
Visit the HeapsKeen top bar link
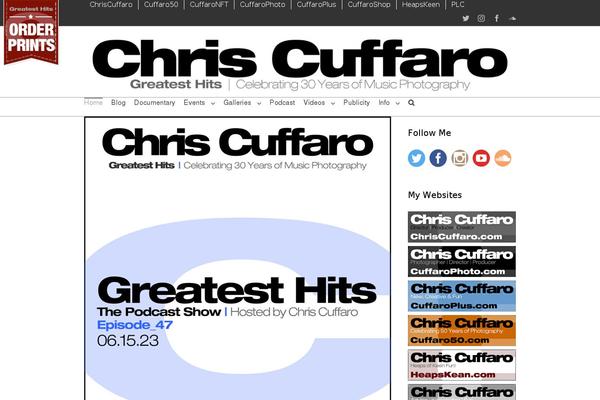pyautogui.click(x=421, y=5)
